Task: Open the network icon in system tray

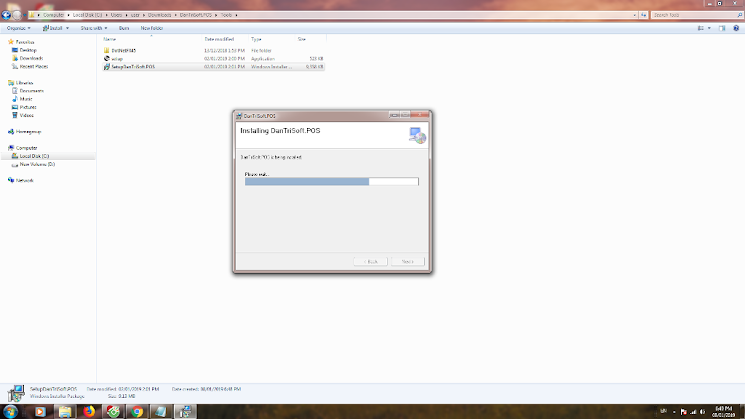Action: pos(693,412)
